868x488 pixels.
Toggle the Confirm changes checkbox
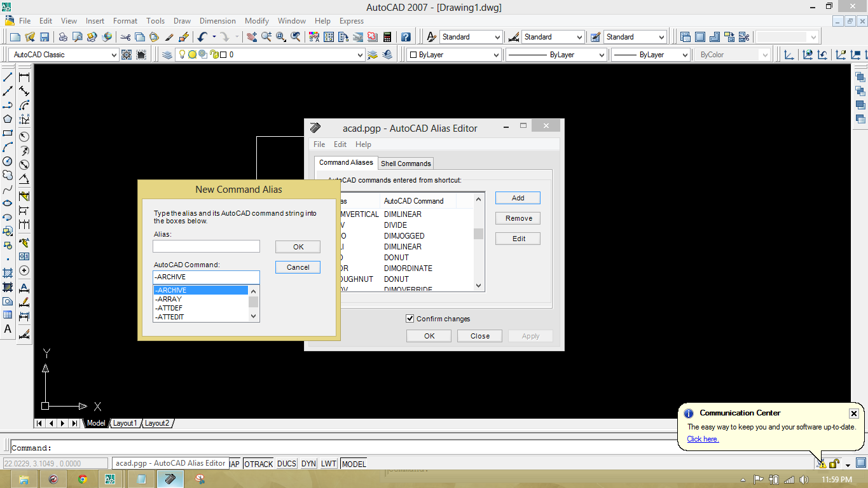(410, 318)
